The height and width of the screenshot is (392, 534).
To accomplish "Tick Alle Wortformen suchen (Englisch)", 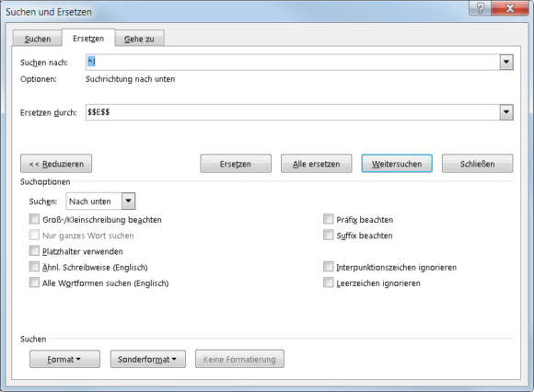I will (x=34, y=282).
